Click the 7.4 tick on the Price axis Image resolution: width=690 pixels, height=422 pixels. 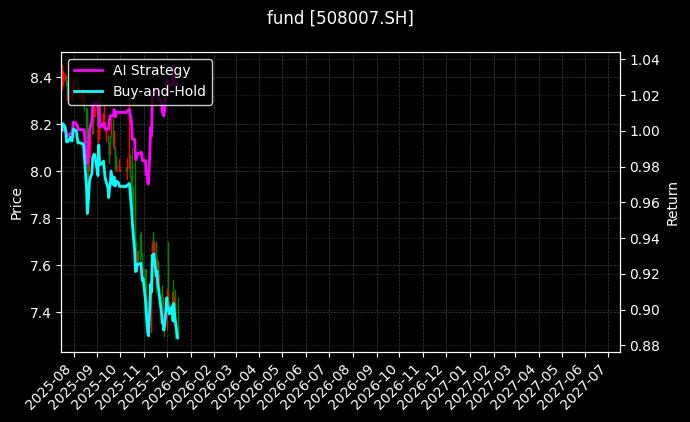point(41,313)
